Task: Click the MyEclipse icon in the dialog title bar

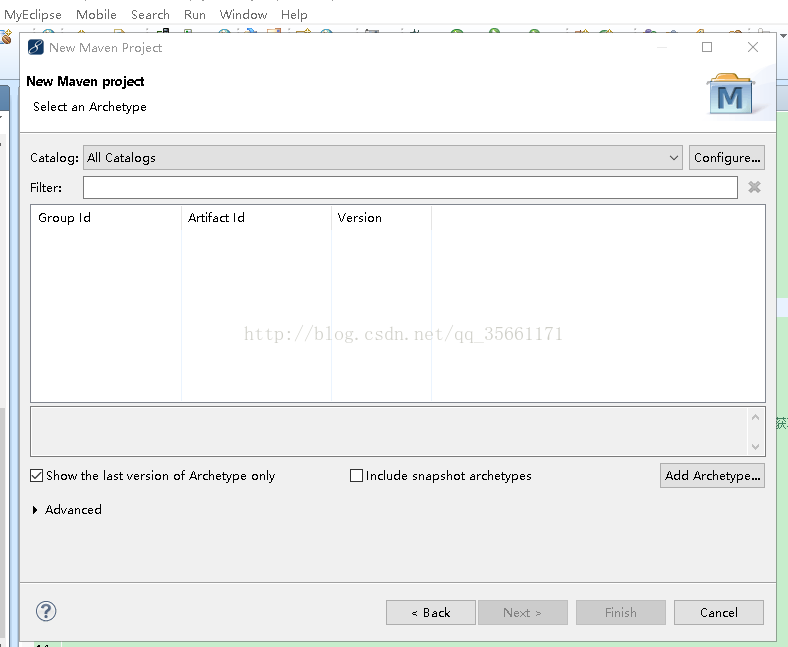Action: [36, 47]
